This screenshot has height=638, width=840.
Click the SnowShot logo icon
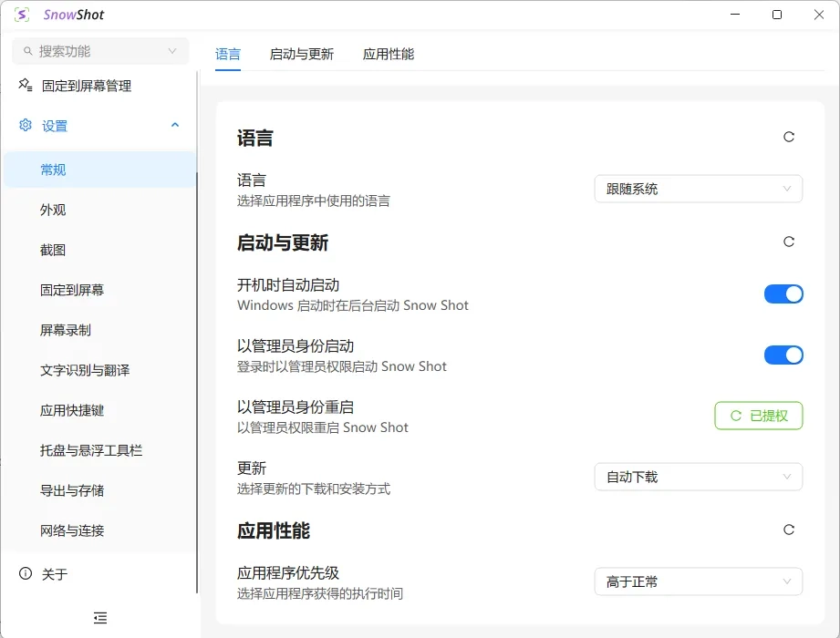(22, 15)
